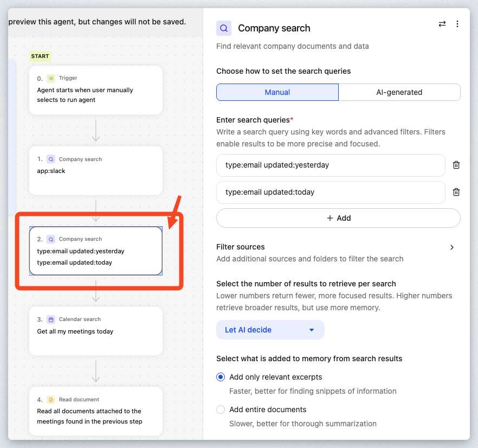Click the Trigger list icon in step 0
The width and height of the screenshot is (478, 448).
(51, 79)
